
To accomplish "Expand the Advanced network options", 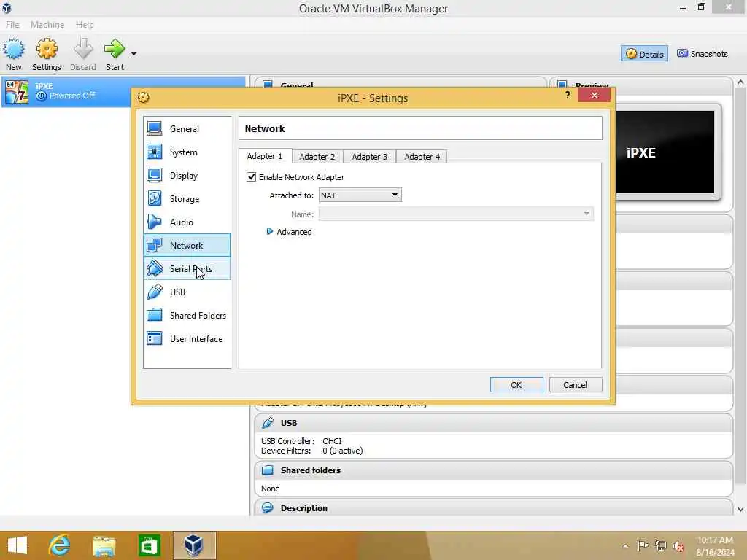I will coord(289,231).
